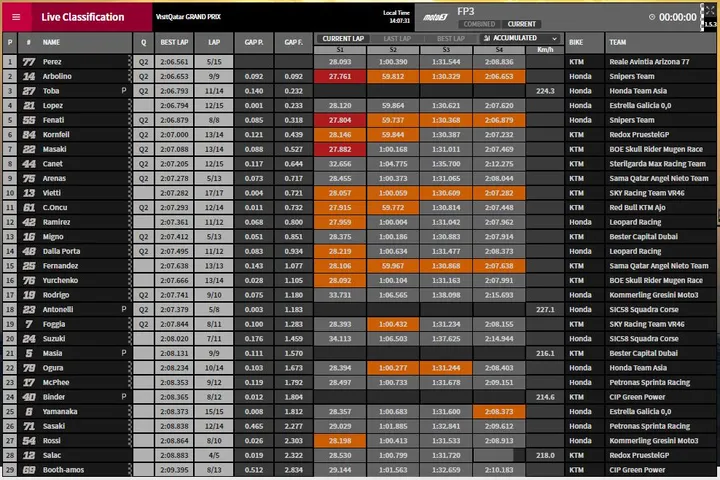Click the S4 sector column header
The width and height of the screenshot is (720, 480).
point(499,50)
